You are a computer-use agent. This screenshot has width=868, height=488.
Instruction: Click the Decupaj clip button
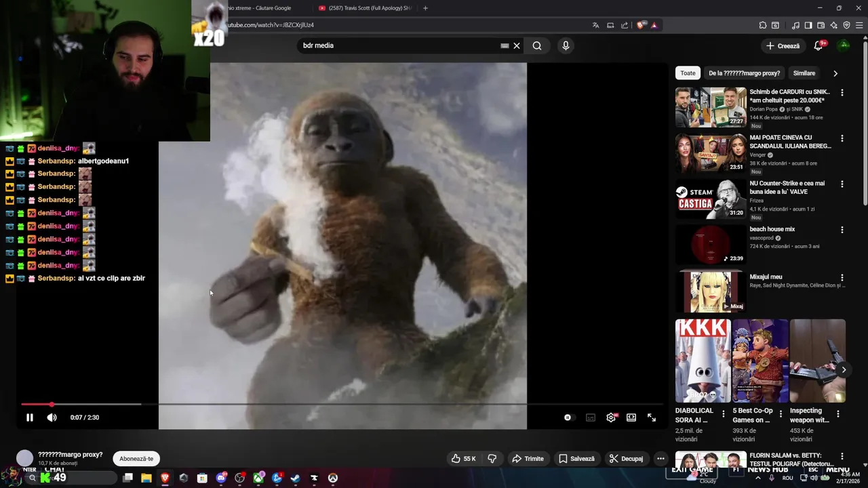626,459
